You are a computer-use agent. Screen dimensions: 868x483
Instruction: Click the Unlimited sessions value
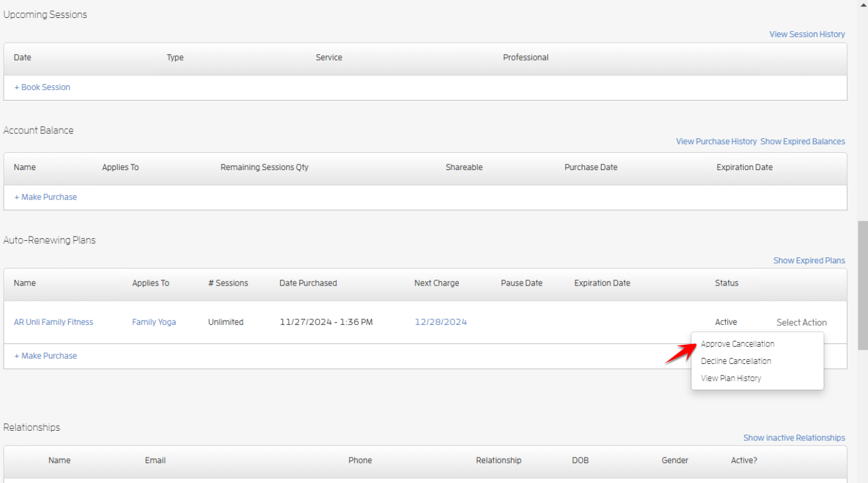click(x=226, y=322)
